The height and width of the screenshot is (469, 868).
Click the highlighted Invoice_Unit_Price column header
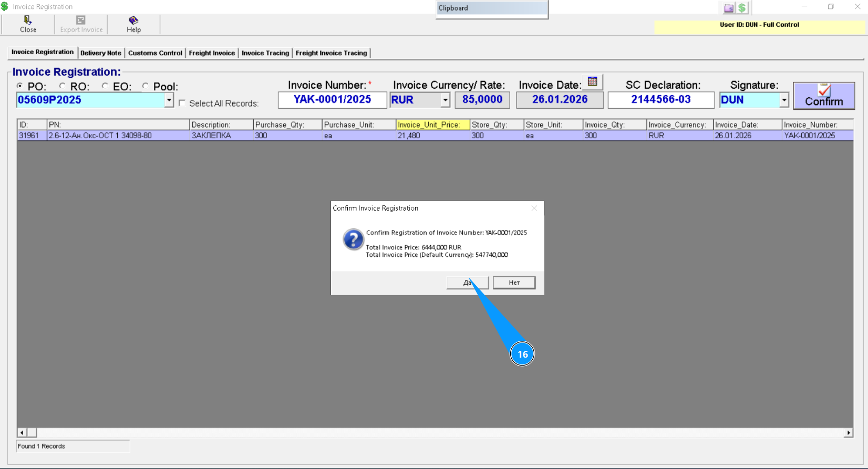click(433, 124)
